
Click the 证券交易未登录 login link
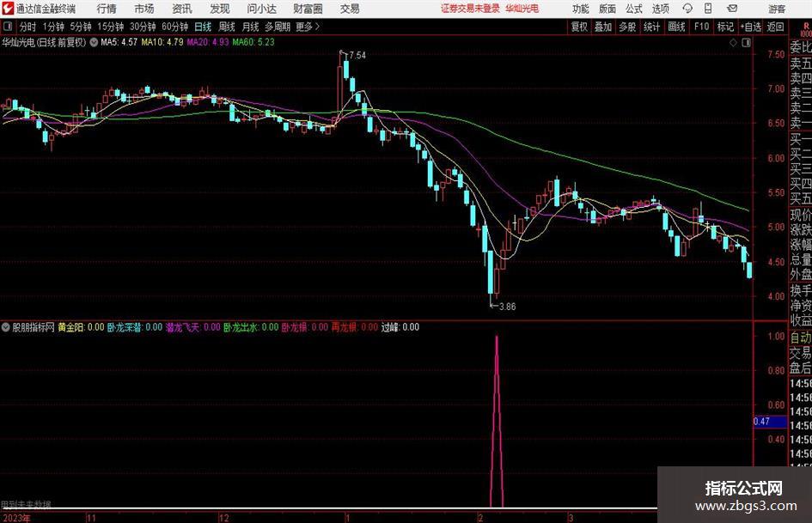click(x=470, y=9)
